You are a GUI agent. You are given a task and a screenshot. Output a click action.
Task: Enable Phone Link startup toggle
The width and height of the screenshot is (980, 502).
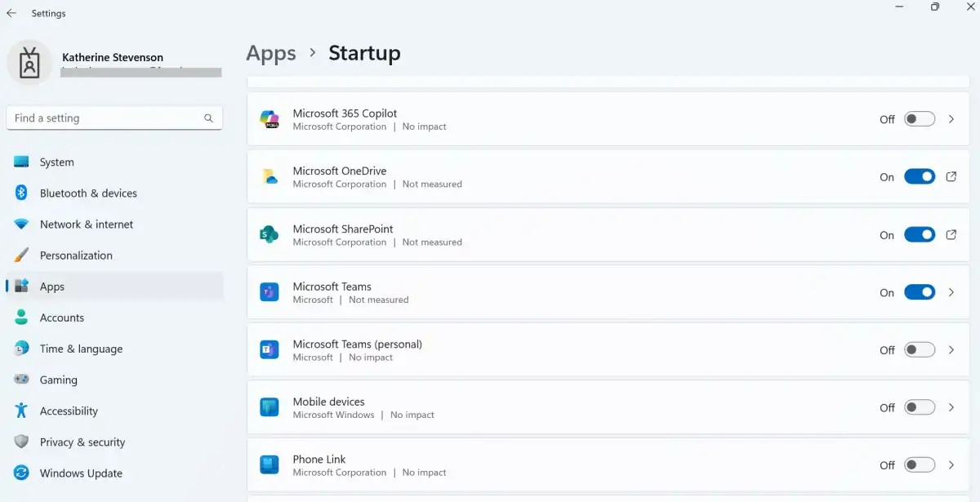point(919,465)
